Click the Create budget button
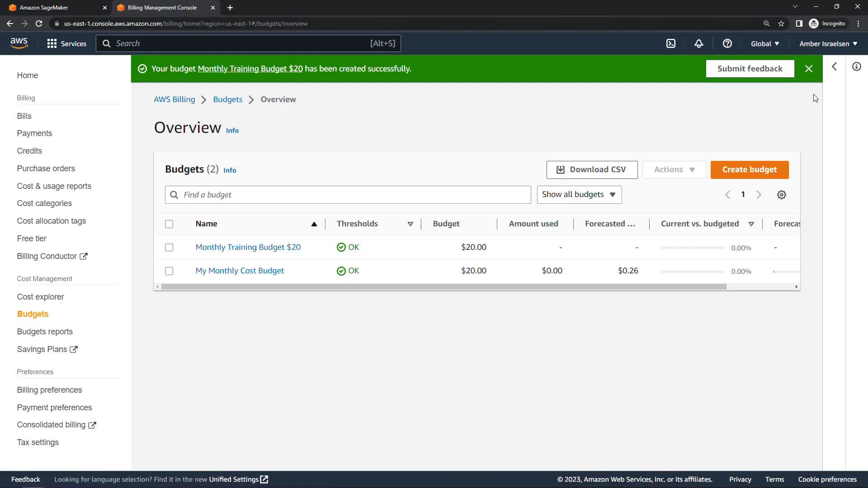The height and width of the screenshot is (488, 868). tap(749, 170)
